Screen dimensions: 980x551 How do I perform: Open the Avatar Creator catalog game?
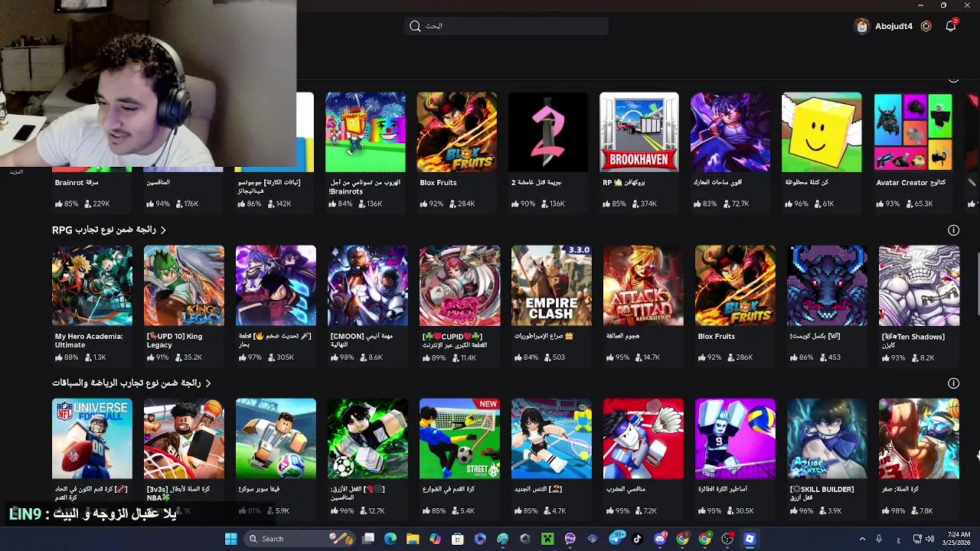coord(913,132)
